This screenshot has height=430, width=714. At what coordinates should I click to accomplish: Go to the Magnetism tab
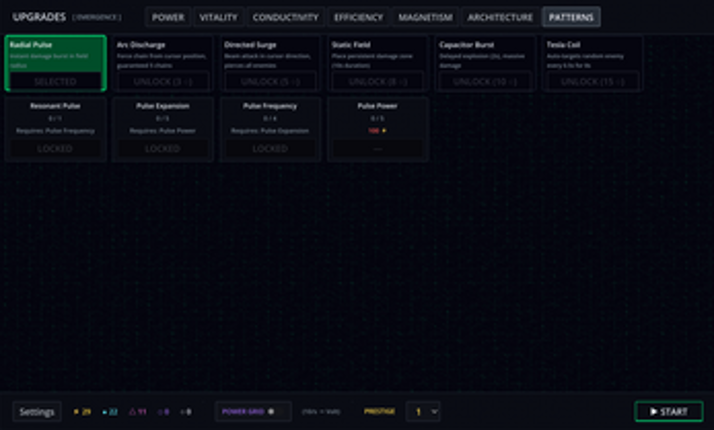(425, 17)
